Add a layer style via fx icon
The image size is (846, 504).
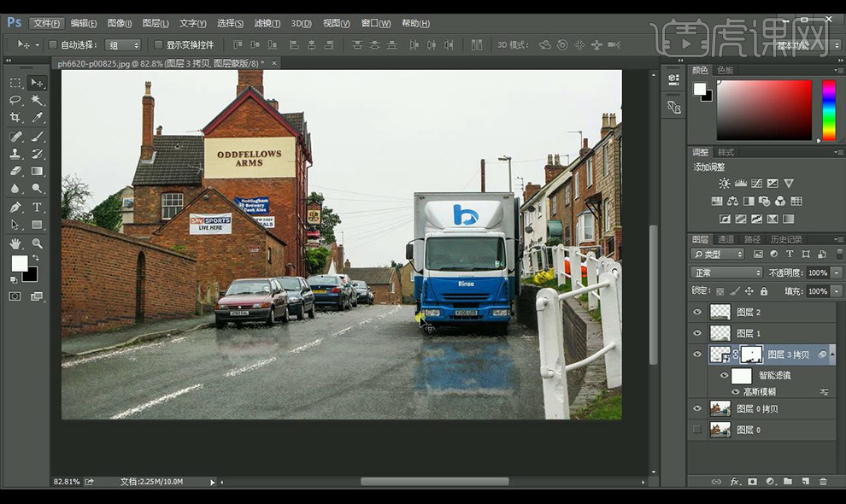point(735,481)
